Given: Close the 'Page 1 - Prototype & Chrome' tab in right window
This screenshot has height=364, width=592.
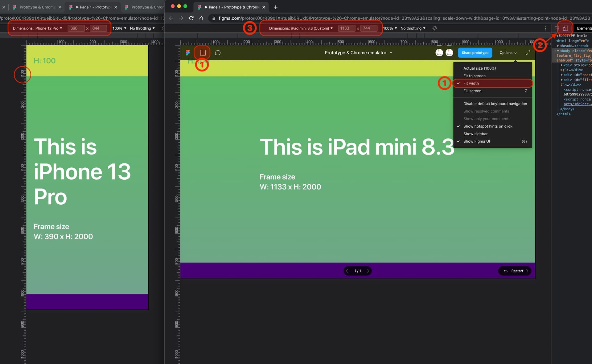Looking at the screenshot, I should [264, 7].
